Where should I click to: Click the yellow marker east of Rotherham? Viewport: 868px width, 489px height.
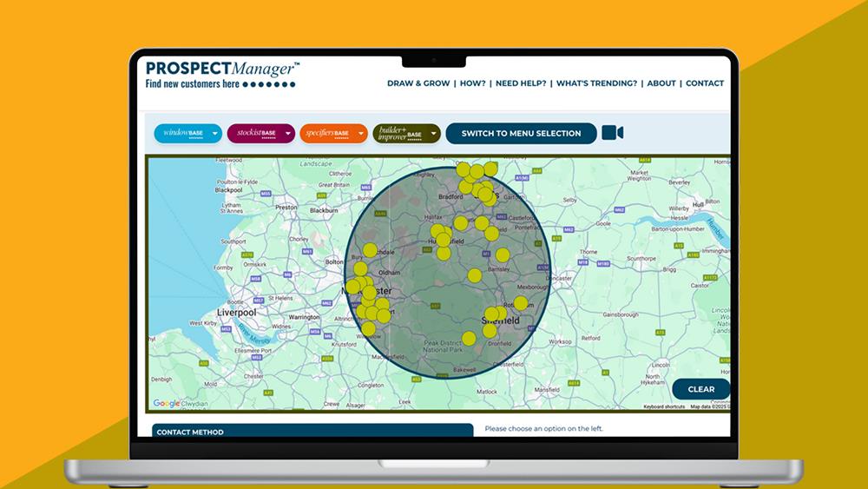pos(521,303)
